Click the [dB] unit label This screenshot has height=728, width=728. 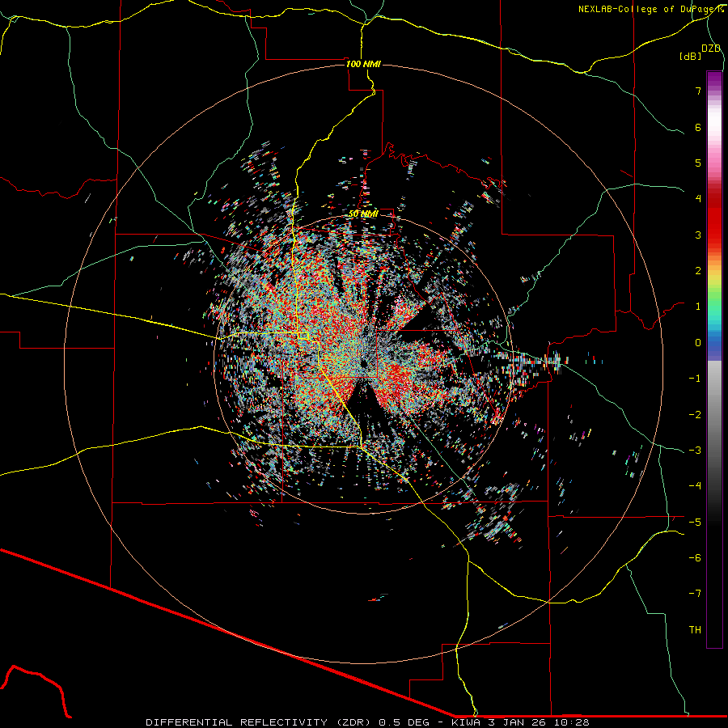(x=690, y=56)
